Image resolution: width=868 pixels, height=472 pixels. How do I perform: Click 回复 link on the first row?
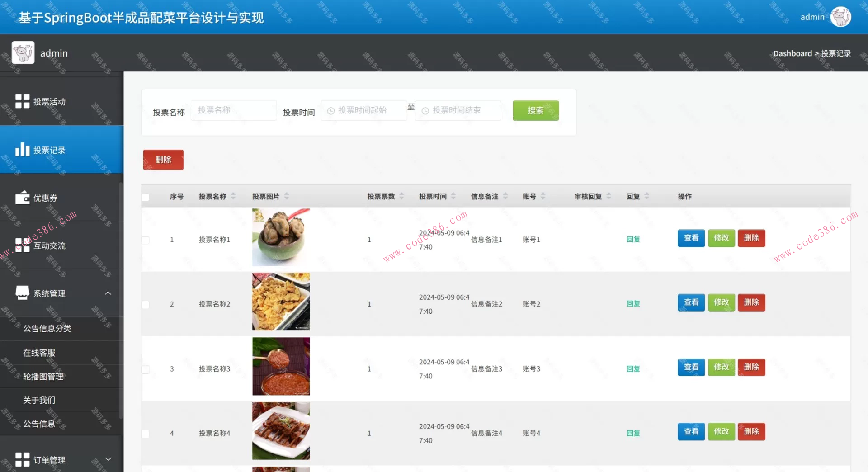tap(633, 240)
